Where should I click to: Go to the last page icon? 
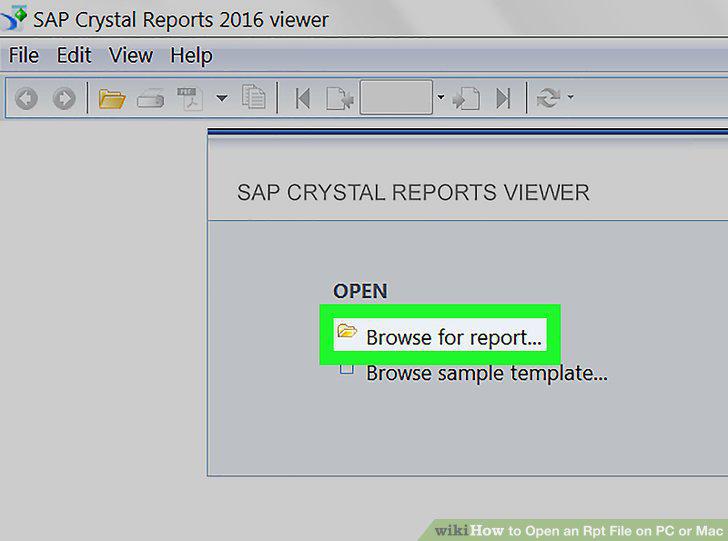point(504,98)
